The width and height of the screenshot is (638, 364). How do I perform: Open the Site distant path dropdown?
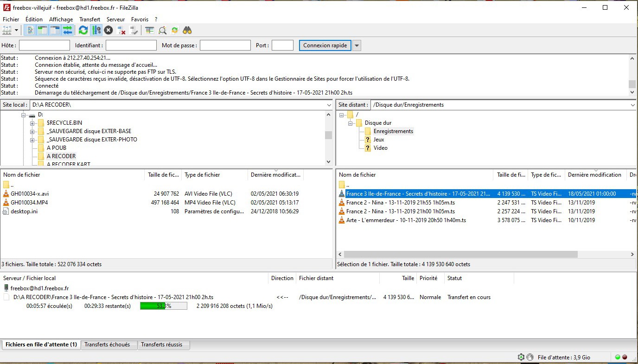pos(632,105)
